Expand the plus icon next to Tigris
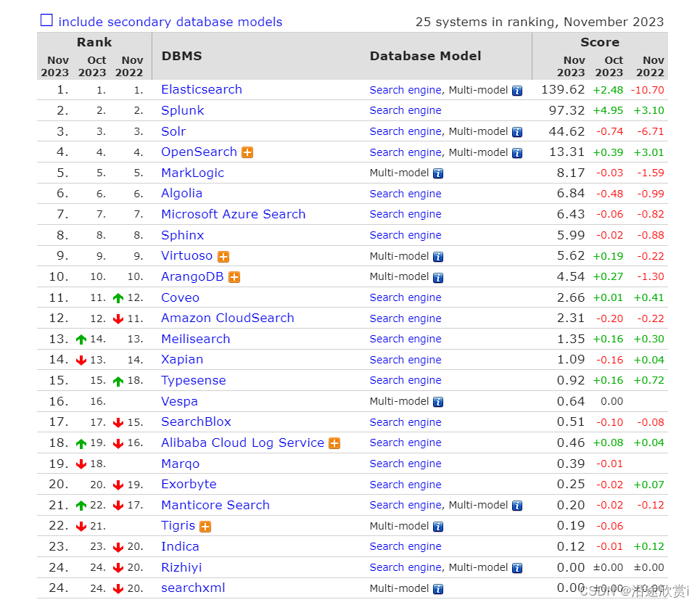 (x=205, y=526)
